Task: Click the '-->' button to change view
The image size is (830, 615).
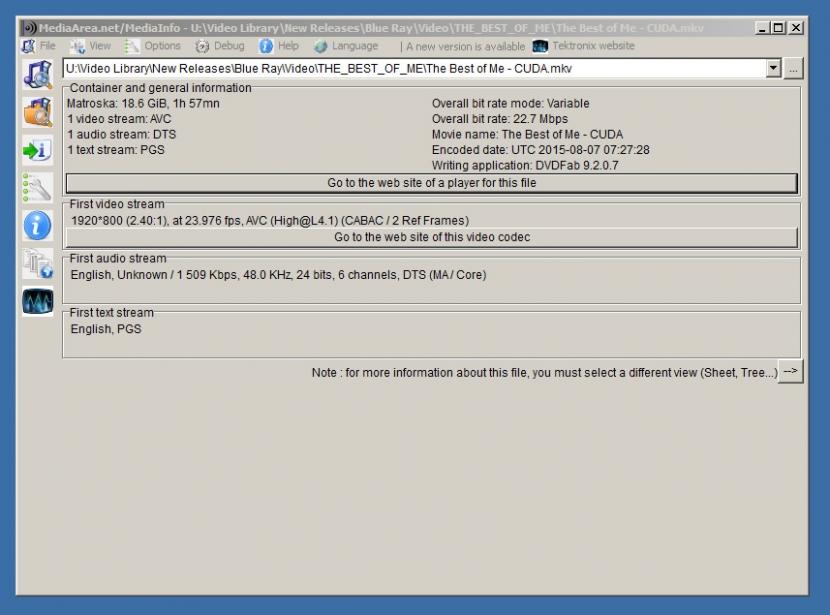Action: [x=790, y=372]
